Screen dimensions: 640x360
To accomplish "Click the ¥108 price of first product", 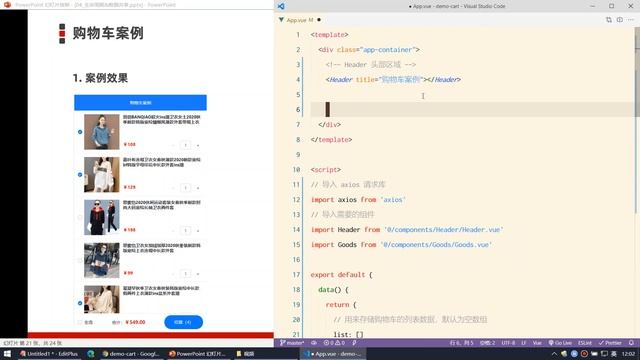I will pos(129,144).
